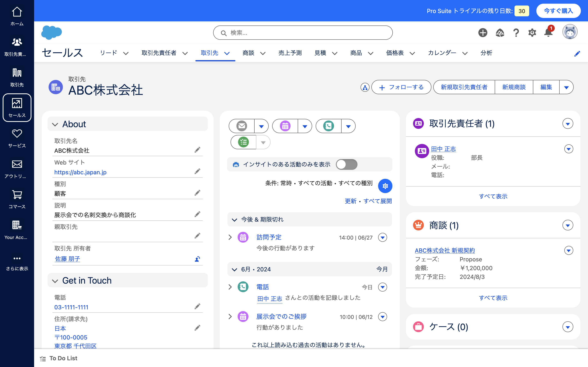
Task: Open dropdown for 田中 正志 contact row
Action: [568, 149]
